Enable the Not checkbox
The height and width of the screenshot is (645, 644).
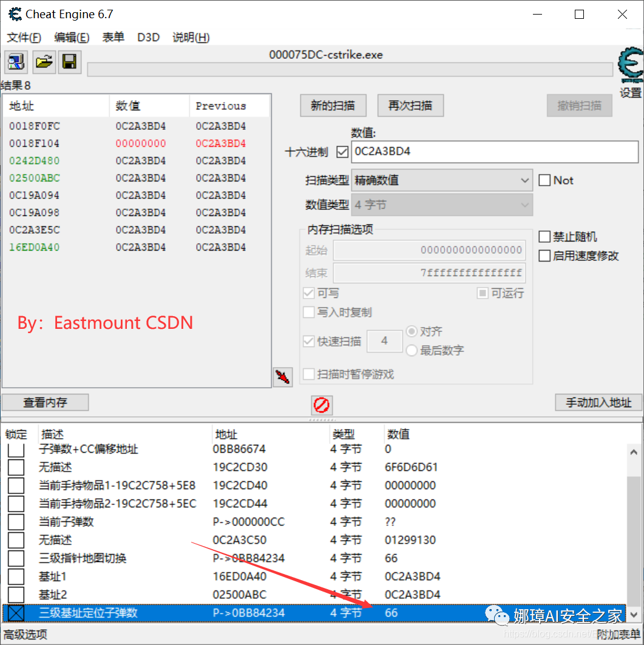[x=544, y=180]
